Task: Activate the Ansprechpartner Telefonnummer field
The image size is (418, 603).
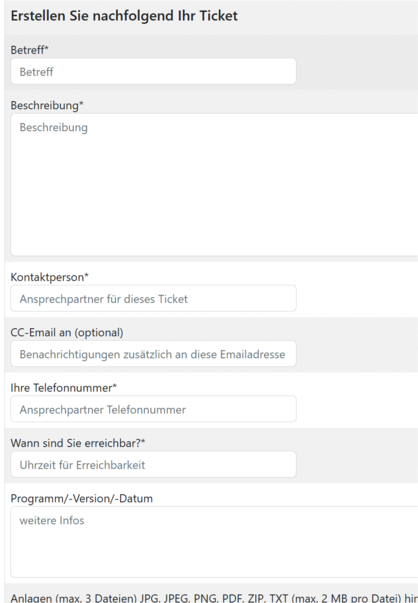Action: (x=153, y=409)
